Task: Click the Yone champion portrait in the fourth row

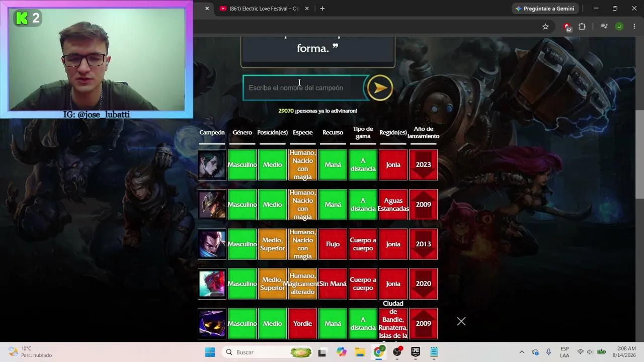Action: point(212,284)
